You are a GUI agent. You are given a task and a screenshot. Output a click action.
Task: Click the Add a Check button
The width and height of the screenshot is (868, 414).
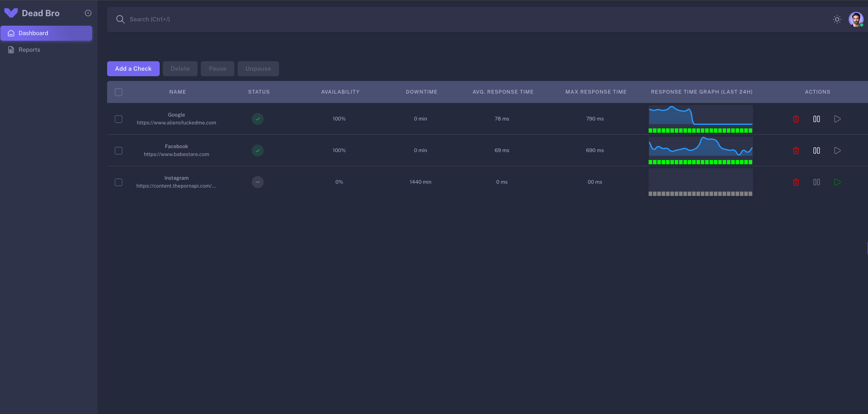pos(133,68)
